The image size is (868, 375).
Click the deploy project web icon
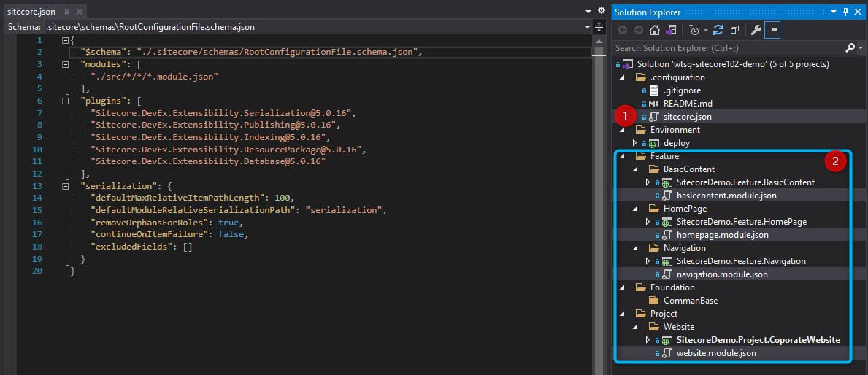point(654,143)
